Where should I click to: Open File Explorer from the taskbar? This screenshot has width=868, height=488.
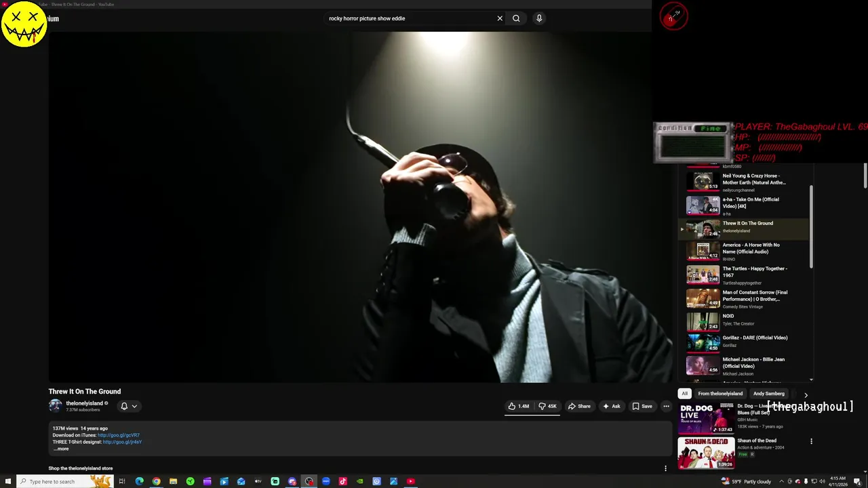(x=173, y=481)
